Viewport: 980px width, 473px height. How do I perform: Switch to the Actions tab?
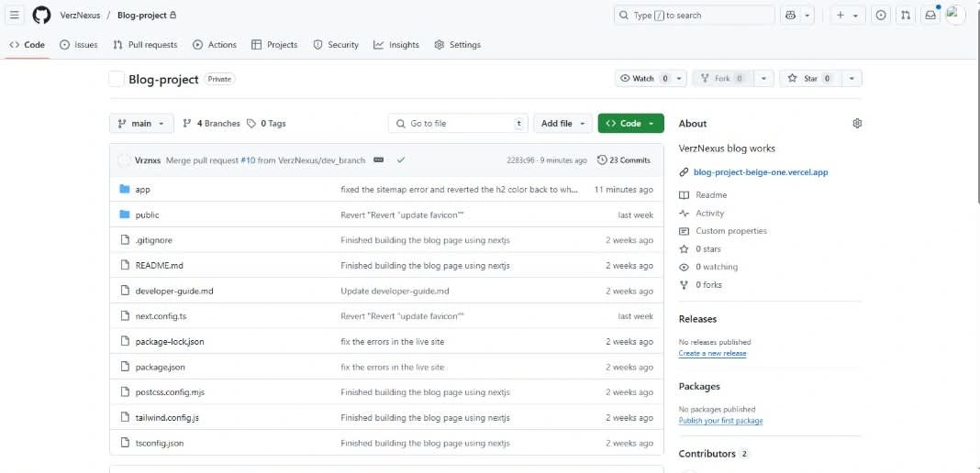[x=215, y=45]
